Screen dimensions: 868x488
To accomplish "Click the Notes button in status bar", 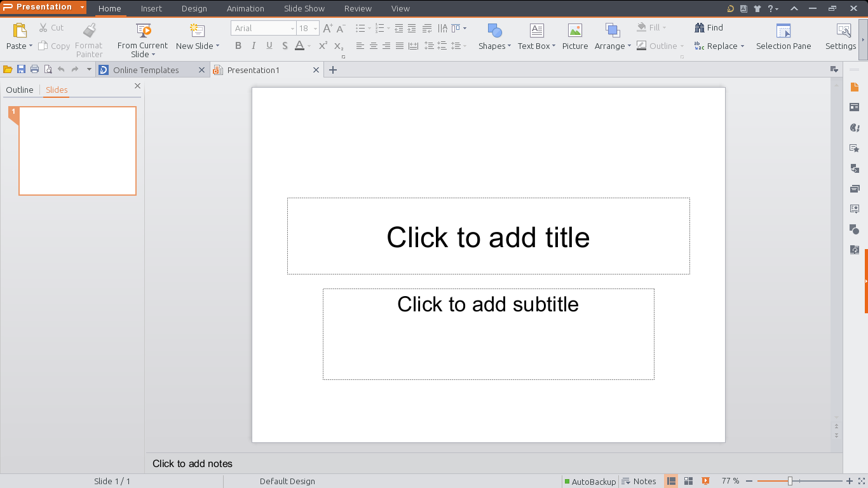I will pyautogui.click(x=640, y=481).
